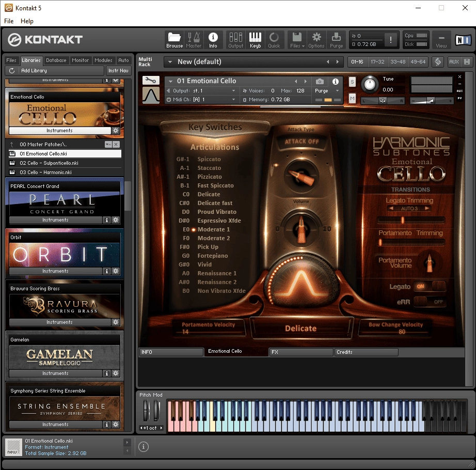Open the Midi Ch dropdown

pyautogui.click(x=233, y=99)
